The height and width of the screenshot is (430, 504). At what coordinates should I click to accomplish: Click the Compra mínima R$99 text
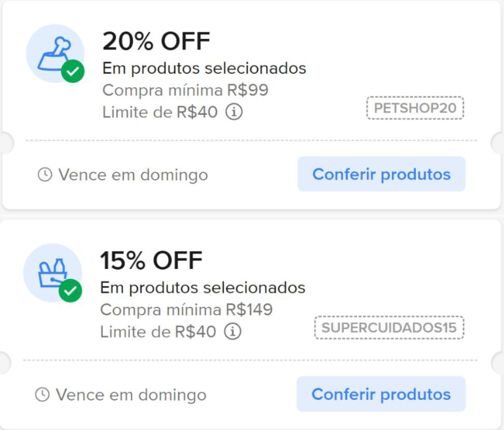[185, 90]
